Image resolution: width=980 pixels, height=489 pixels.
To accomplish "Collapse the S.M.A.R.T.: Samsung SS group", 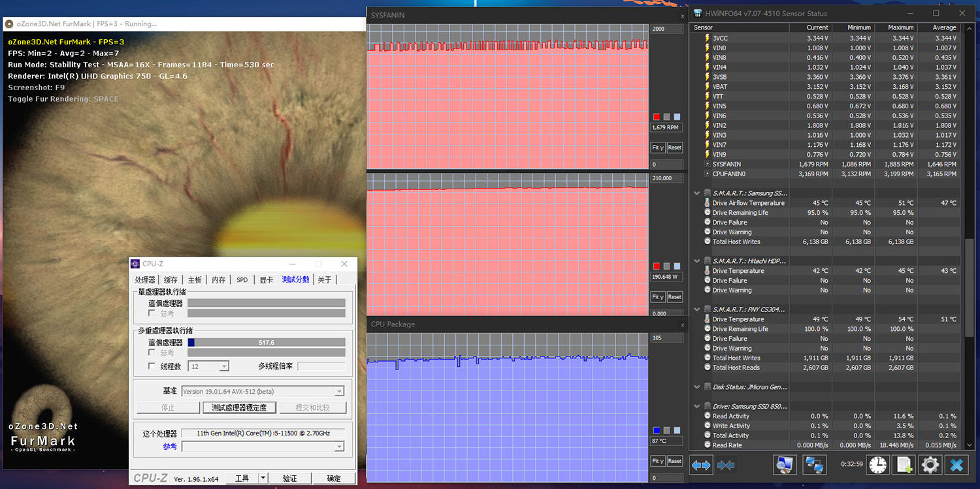I will pos(696,193).
